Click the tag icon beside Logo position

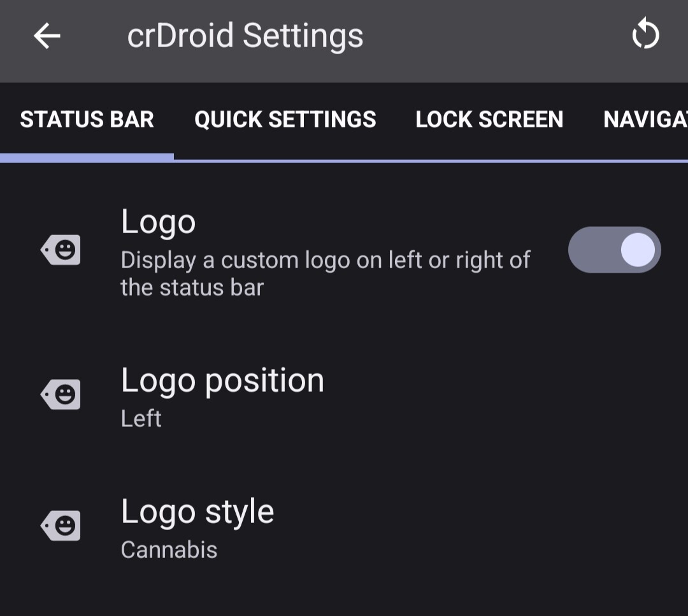(61, 394)
